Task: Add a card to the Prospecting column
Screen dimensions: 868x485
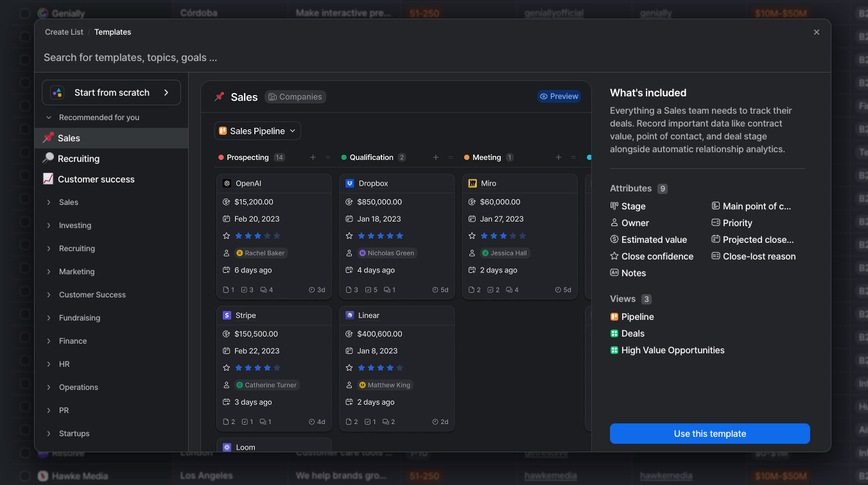Action: click(x=313, y=157)
